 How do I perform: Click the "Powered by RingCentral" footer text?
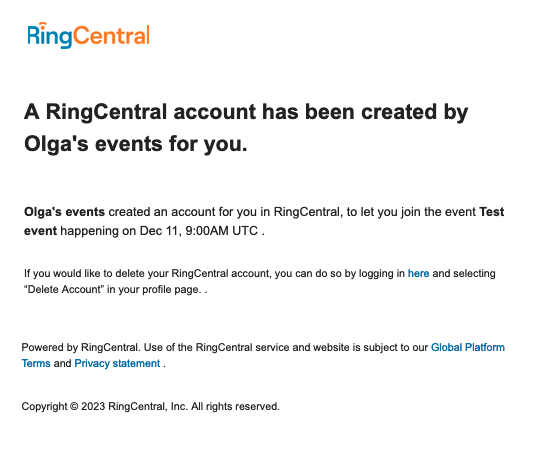pos(81,347)
